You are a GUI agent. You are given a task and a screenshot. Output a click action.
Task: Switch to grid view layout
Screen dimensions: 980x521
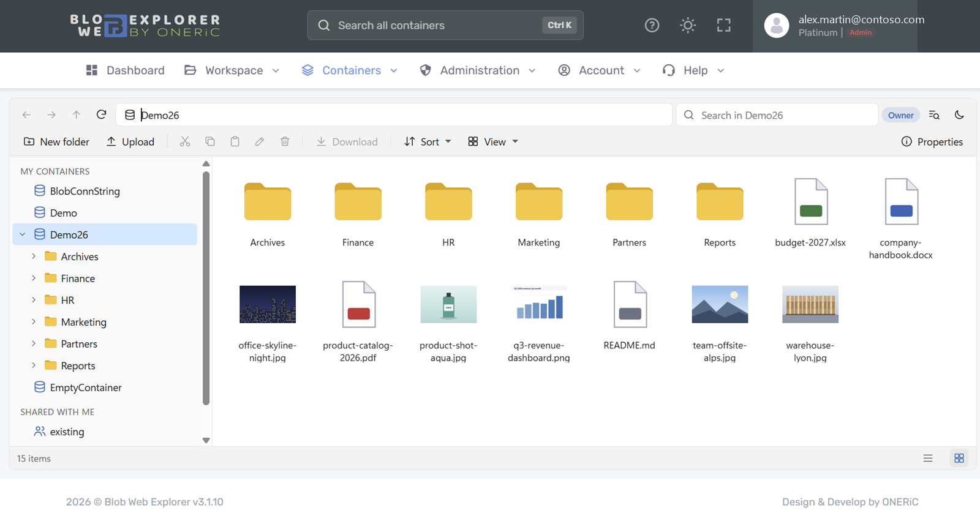pyautogui.click(x=959, y=458)
